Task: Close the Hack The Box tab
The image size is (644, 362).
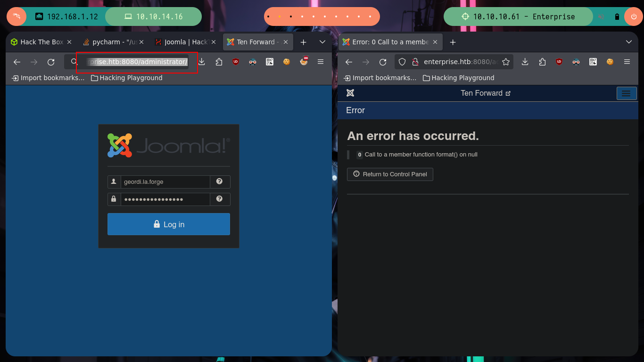Action: tap(69, 42)
